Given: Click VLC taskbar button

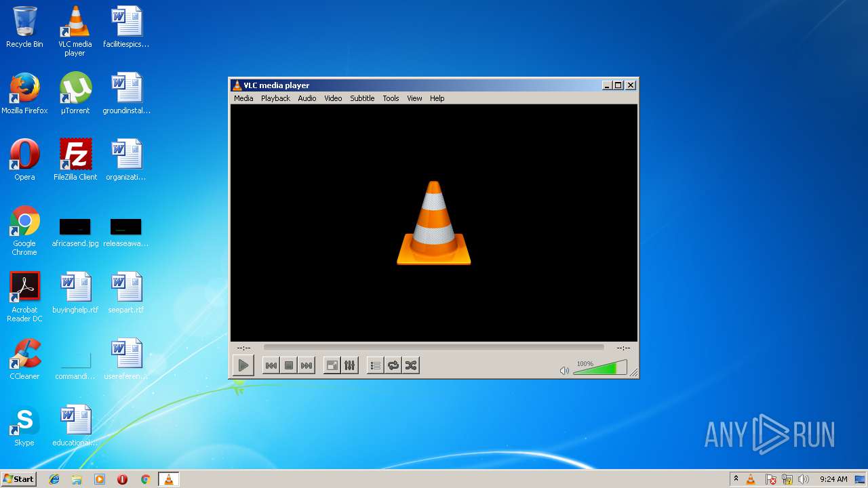Looking at the screenshot, I should click(x=168, y=479).
